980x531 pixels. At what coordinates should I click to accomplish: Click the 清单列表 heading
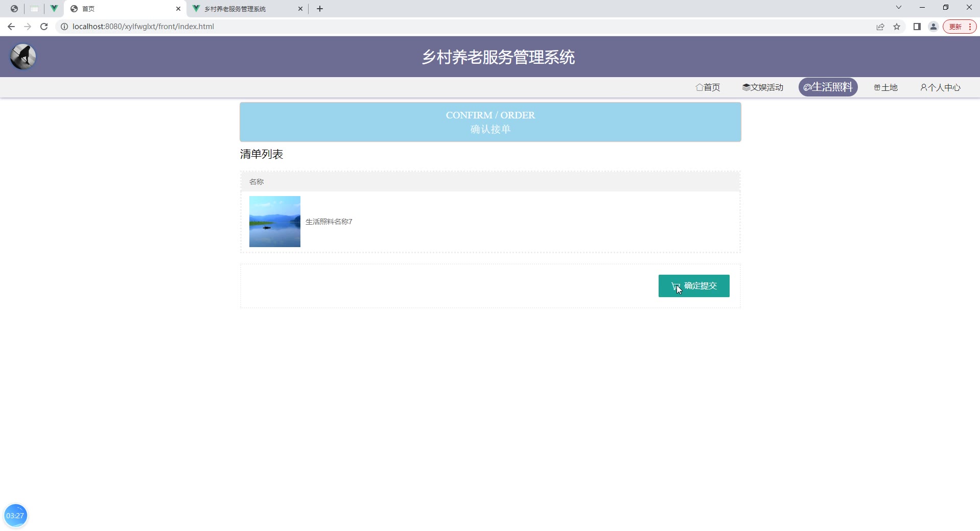262,154
